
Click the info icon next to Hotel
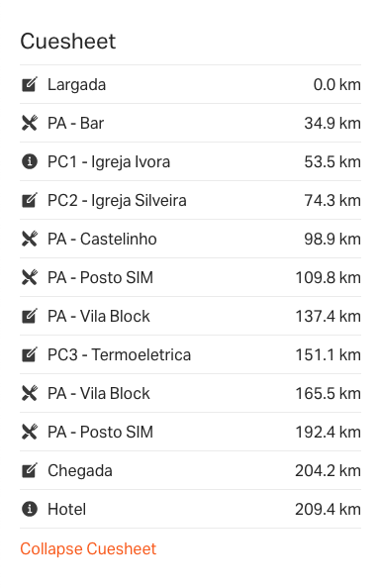click(30, 509)
